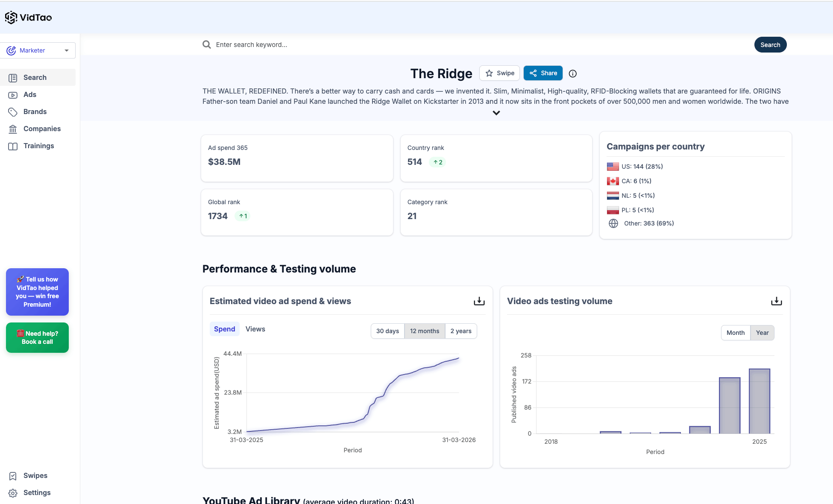Focus the search keyword input field

[384, 45]
